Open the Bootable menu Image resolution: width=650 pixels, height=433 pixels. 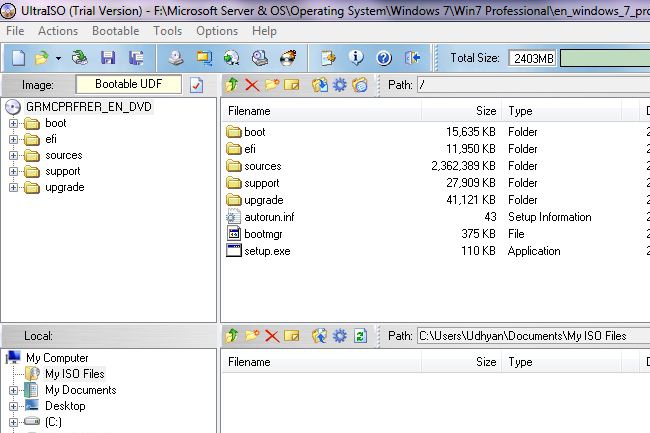(x=116, y=31)
